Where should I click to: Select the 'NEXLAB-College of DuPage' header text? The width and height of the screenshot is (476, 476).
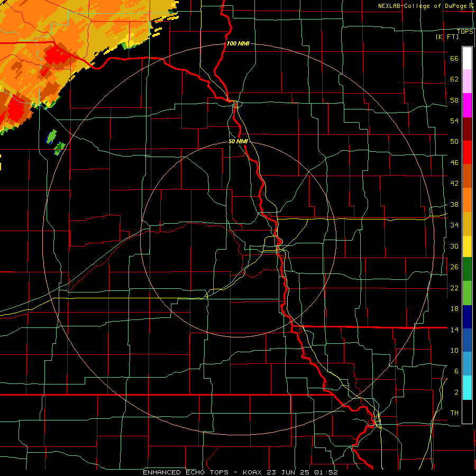click(x=422, y=6)
